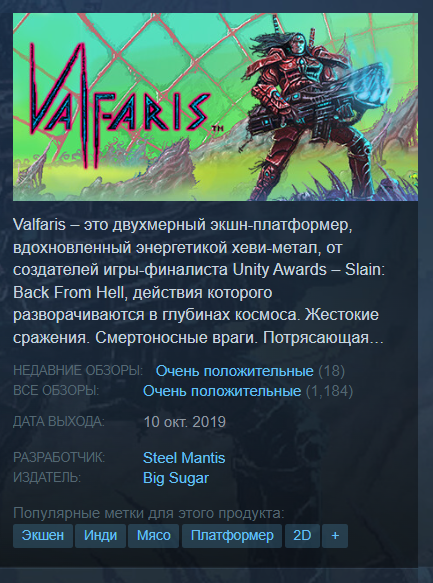The height and width of the screenshot is (583, 433).
Task: Select the "Платформер" tag
Action: (x=232, y=536)
